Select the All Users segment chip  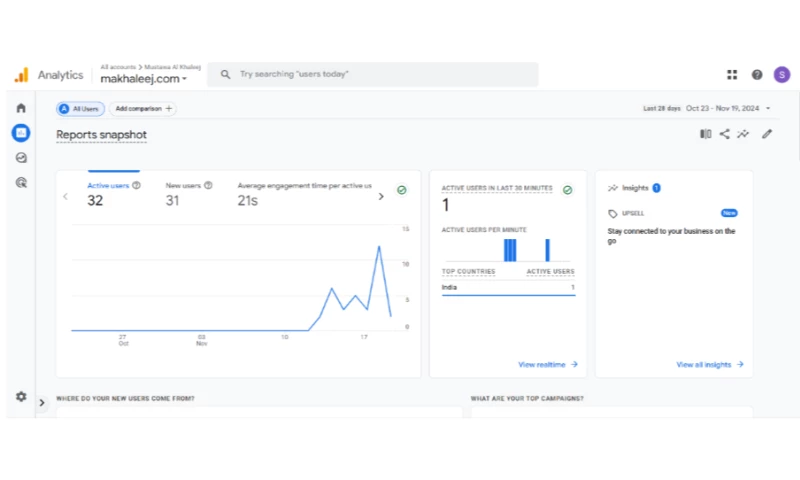(80, 109)
